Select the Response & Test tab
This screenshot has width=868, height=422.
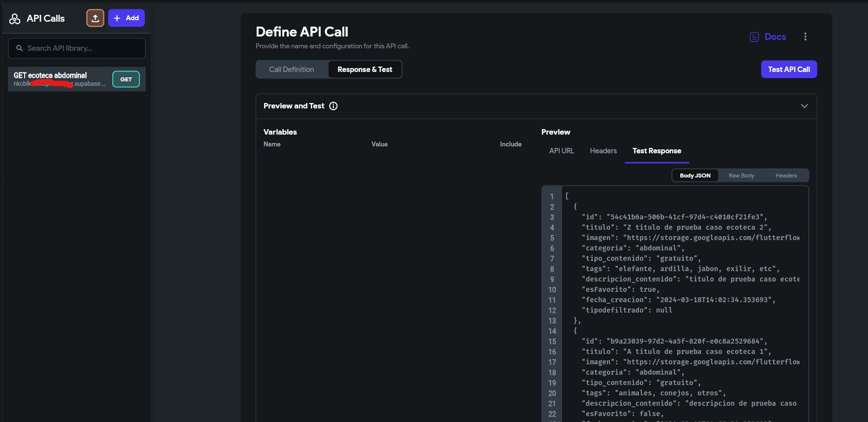point(365,70)
